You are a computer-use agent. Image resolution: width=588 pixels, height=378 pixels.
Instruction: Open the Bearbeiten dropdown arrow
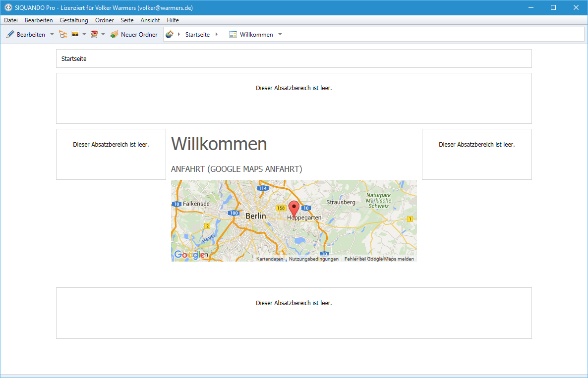52,35
